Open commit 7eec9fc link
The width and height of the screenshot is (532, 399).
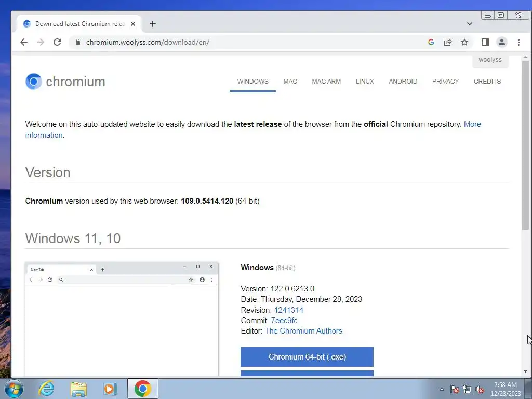(x=284, y=321)
